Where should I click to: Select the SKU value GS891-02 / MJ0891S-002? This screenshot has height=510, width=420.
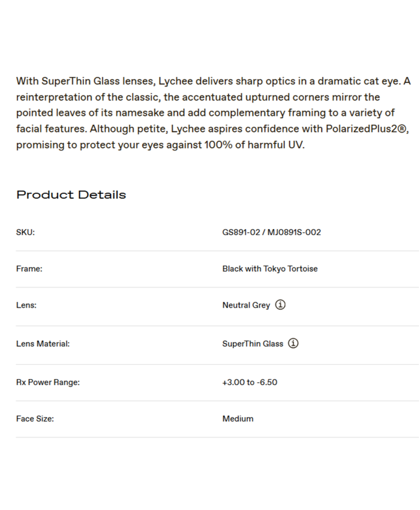[x=271, y=232]
